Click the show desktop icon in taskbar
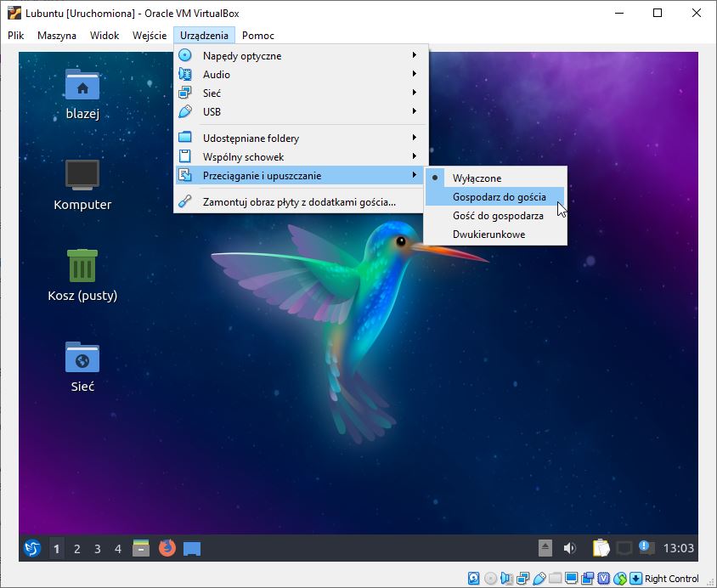The image size is (717, 588). click(192, 548)
